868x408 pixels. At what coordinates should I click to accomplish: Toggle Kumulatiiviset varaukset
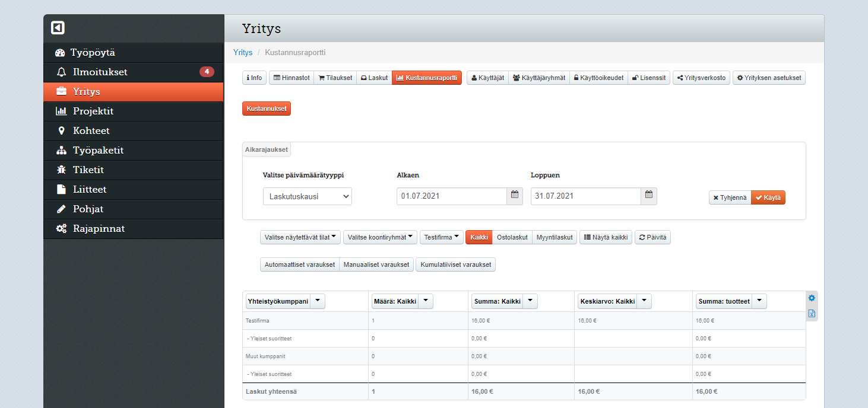[456, 264]
